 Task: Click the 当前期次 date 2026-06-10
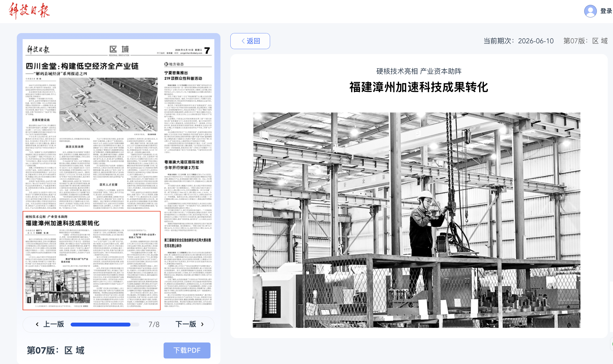pos(536,41)
